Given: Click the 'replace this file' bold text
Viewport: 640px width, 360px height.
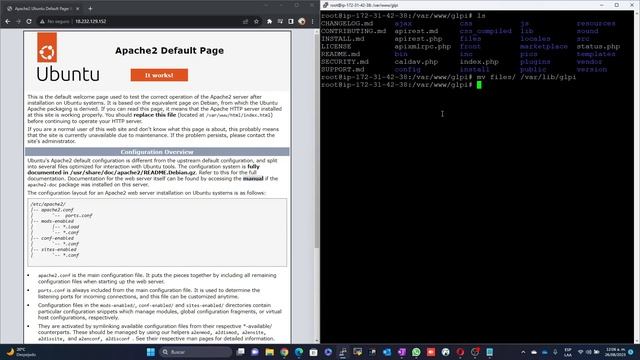Looking at the screenshot, I should pyautogui.click(x=155, y=115).
